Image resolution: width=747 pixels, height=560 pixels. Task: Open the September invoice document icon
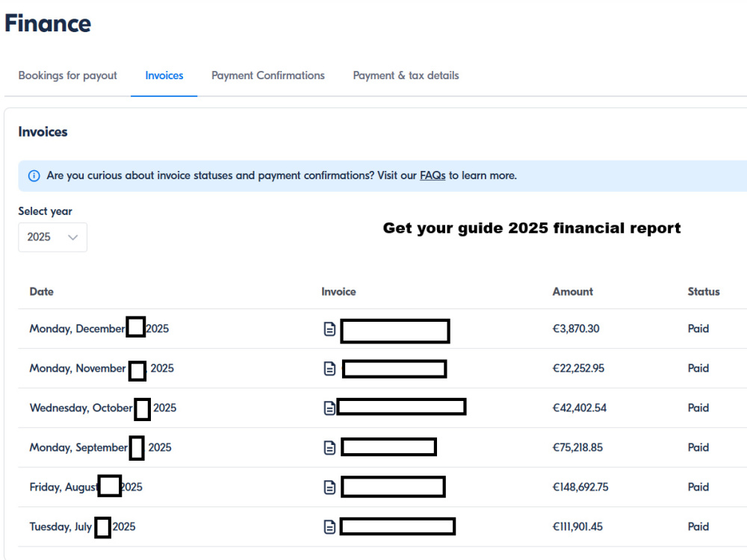[329, 447]
